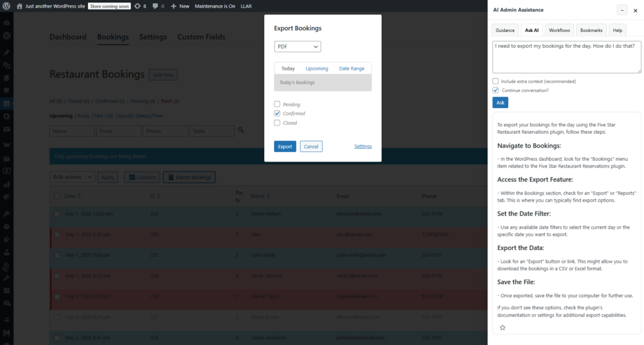Filter by the Pending (4) link
Viewport: 644px width, 345px height.
tap(143, 101)
